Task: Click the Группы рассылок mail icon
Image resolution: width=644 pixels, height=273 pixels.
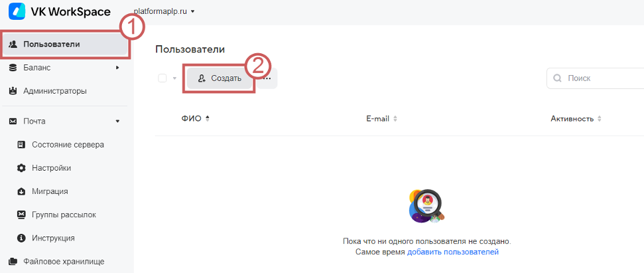Action: [21, 215]
